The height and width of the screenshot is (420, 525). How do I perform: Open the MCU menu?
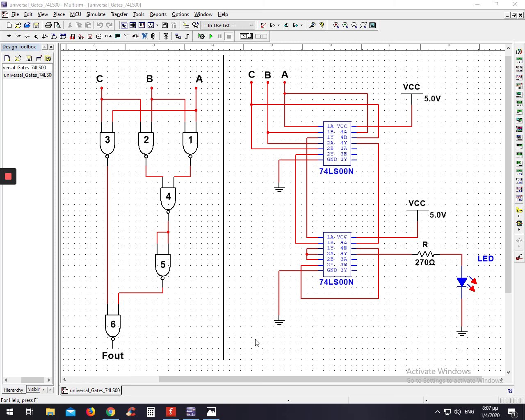[75, 14]
